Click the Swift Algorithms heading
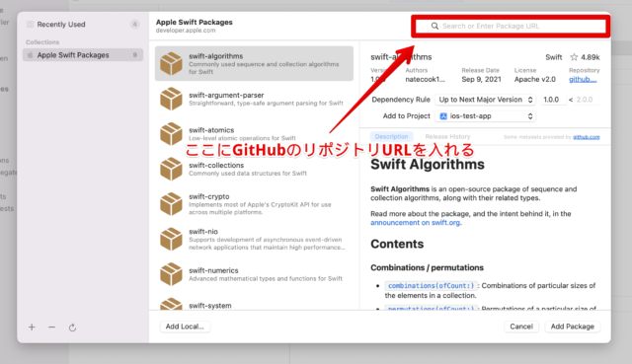The height and width of the screenshot is (364, 632). (x=428, y=165)
